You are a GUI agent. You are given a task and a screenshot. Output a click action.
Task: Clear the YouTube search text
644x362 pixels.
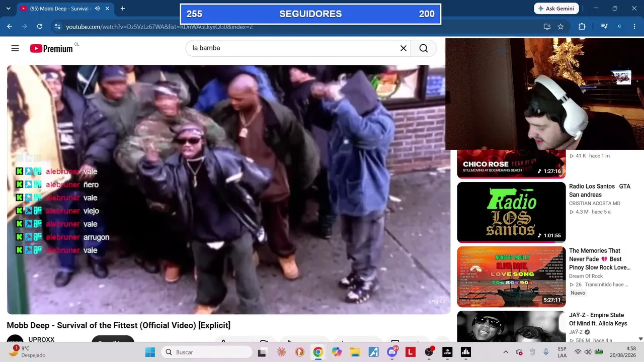(x=403, y=48)
